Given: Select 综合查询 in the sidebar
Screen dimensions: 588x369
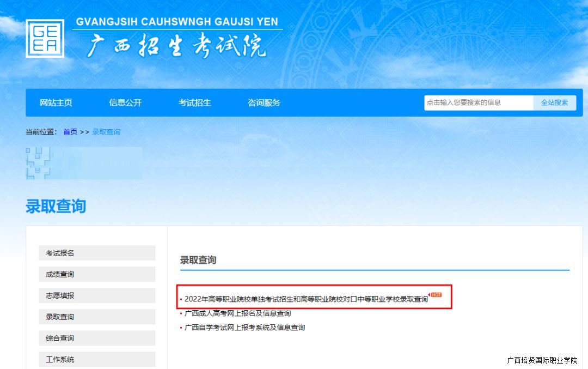Looking at the screenshot, I should tap(97, 338).
